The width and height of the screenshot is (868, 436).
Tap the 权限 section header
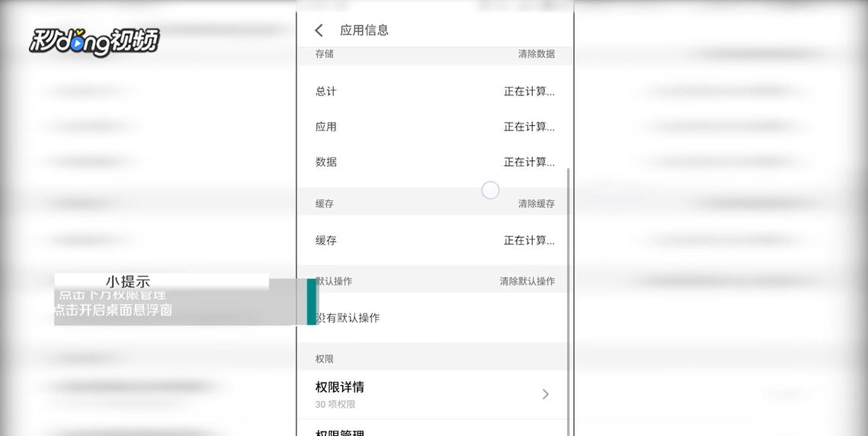325,359
